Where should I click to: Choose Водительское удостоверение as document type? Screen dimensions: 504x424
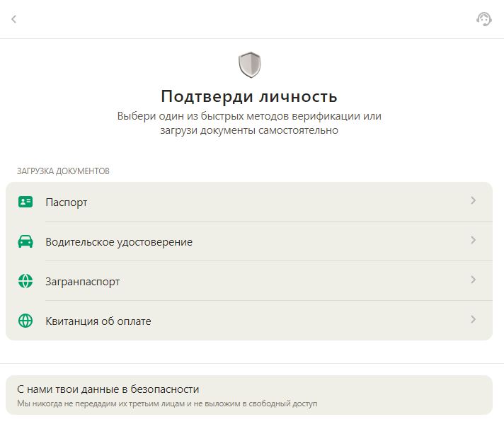[x=119, y=242]
